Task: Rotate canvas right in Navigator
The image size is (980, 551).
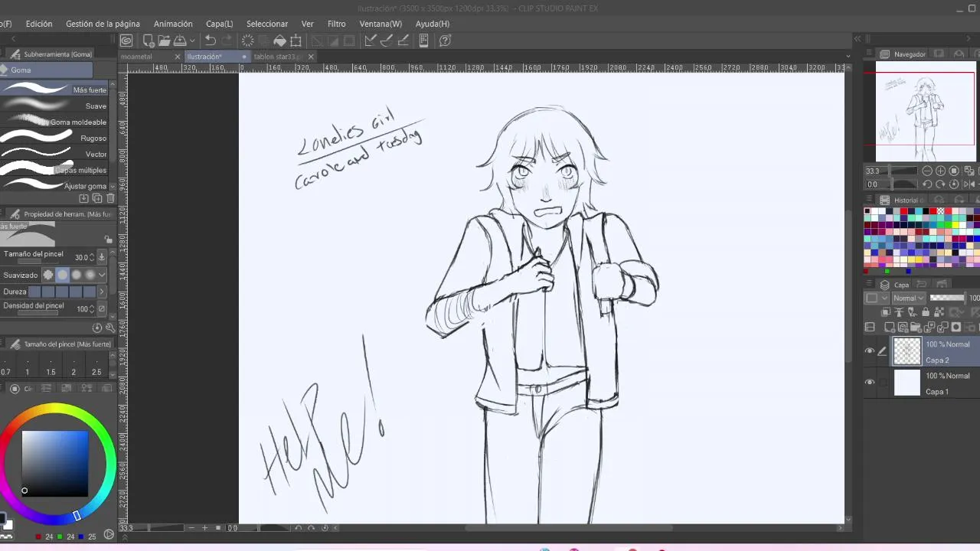Action: point(940,184)
